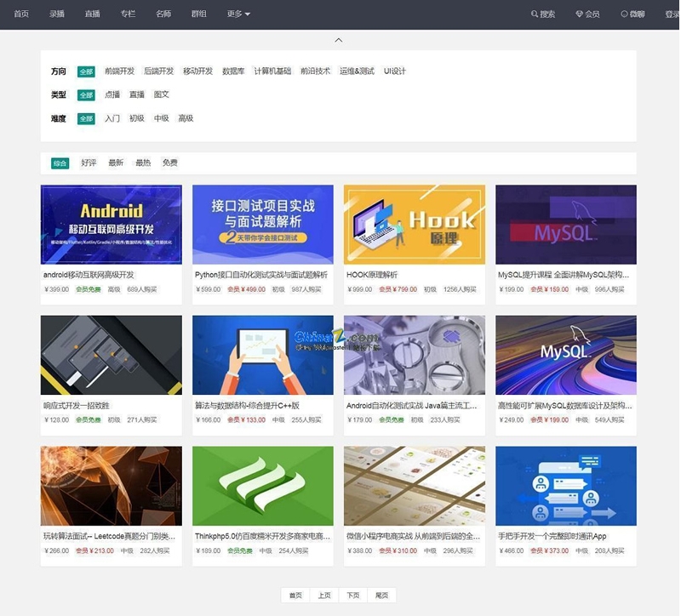Open the 微信小程序电商实战 course thumbnail
The image size is (681, 616).
click(415, 486)
